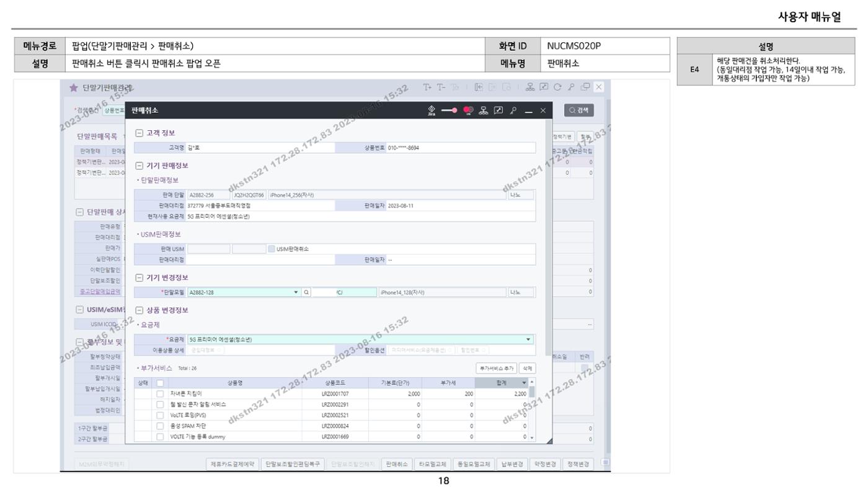This screenshot has width=868, height=489.
Task: Click the 동일모델교체 button
Action: pos(473,464)
